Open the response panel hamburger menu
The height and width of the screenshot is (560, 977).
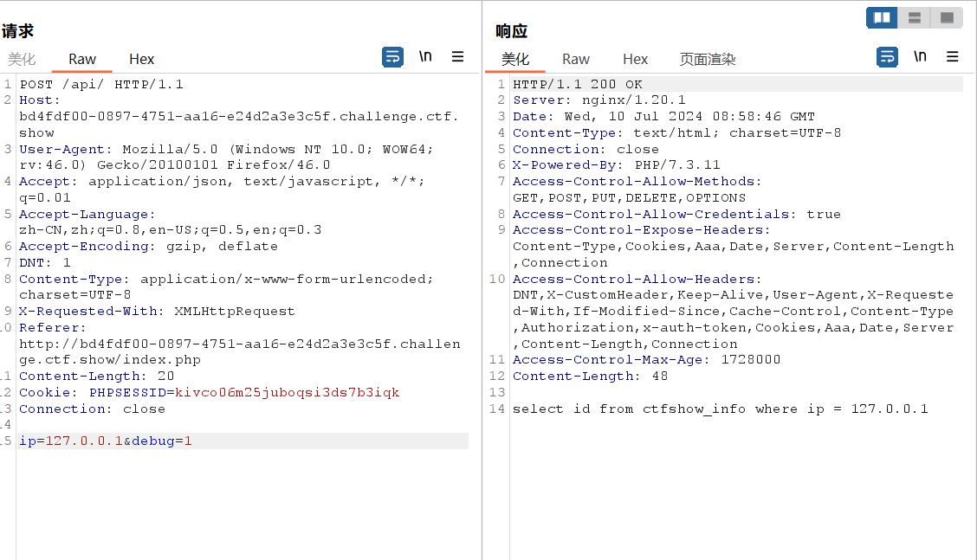pos(952,57)
